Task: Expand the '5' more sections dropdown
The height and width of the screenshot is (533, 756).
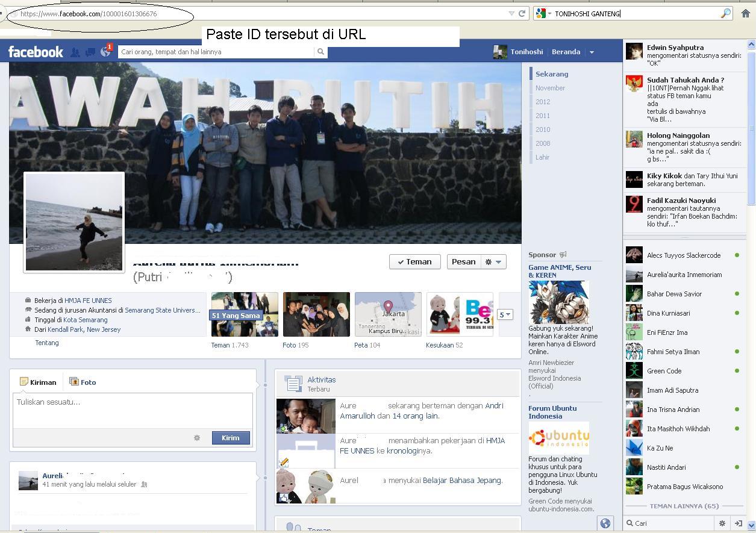Action: coord(505,314)
